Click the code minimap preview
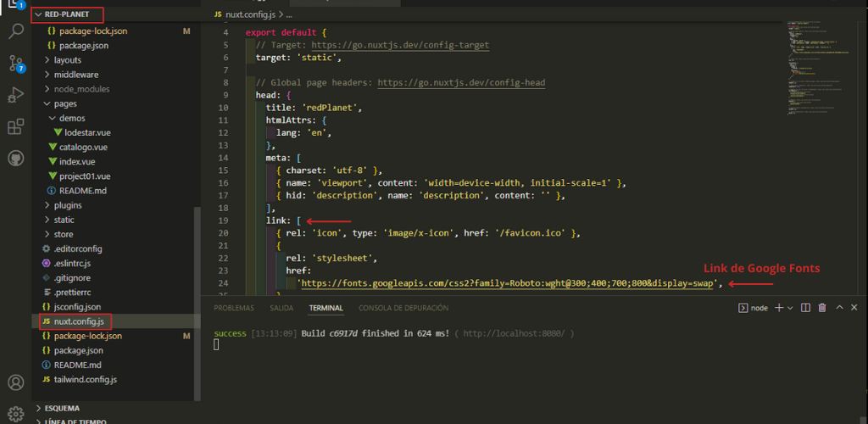This screenshot has width=868, height=424. pos(821,70)
